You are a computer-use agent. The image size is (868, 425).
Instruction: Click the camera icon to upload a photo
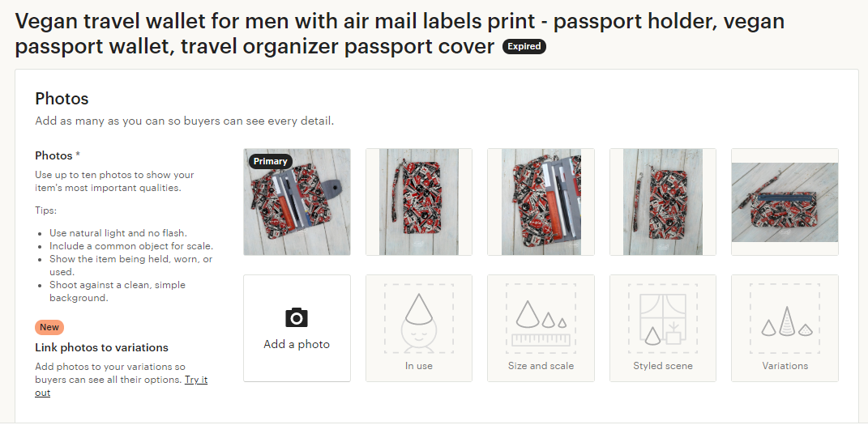point(297,318)
